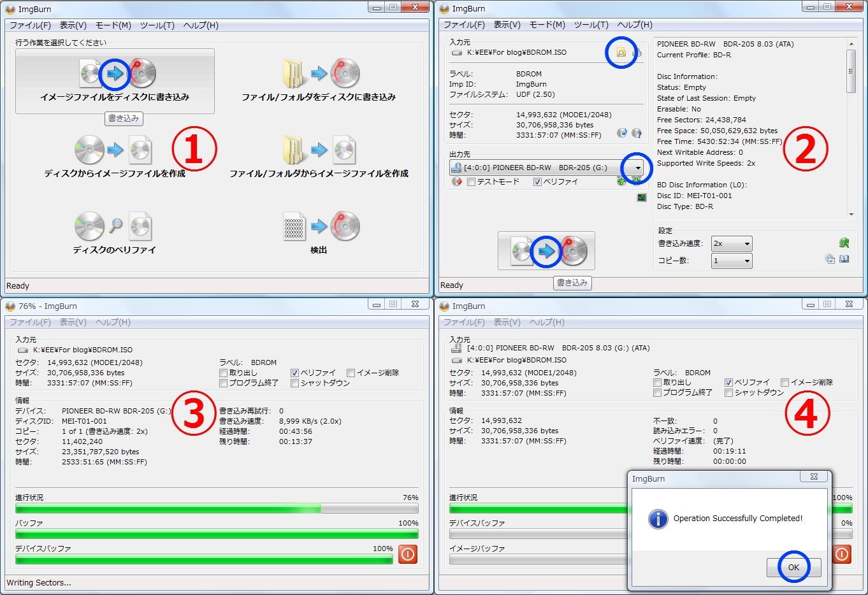
Task: Click the red abort icon in completed window
Action: tap(842, 554)
